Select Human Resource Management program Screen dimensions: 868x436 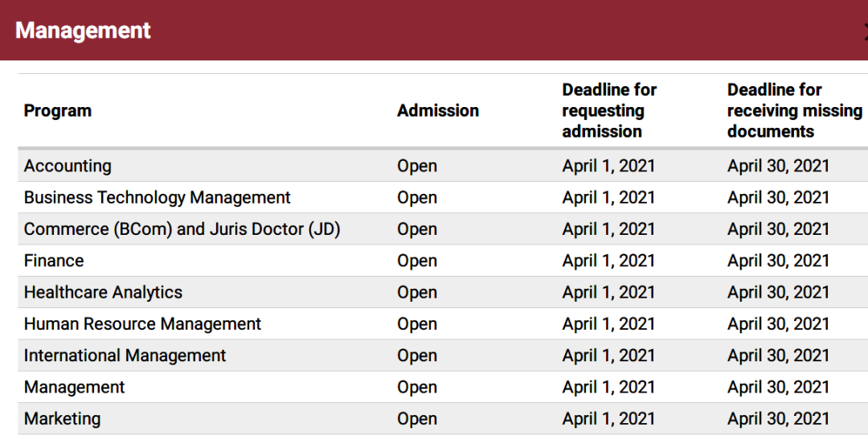tap(142, 324)
